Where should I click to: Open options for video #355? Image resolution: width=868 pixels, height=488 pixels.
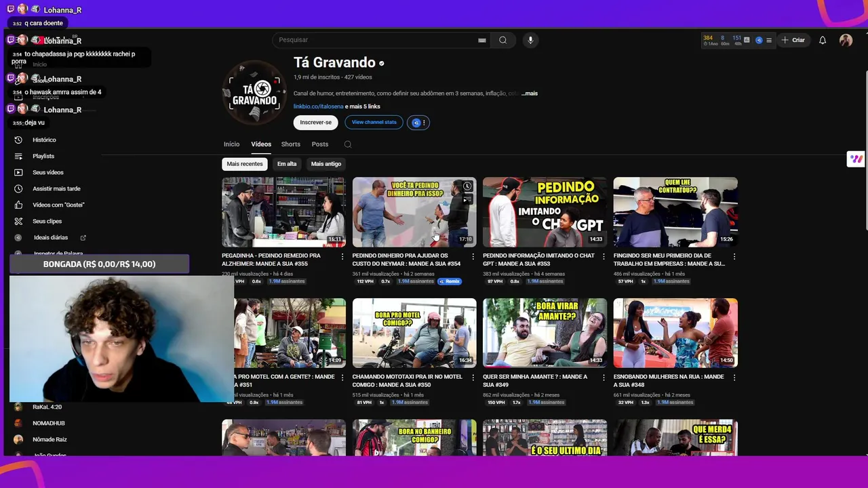(342, 257)
